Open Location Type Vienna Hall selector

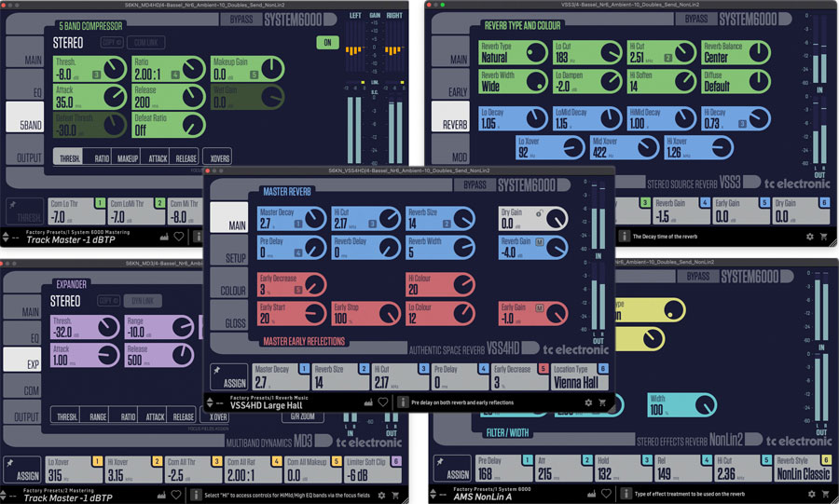pyautogui.click(x=581, y=376)
